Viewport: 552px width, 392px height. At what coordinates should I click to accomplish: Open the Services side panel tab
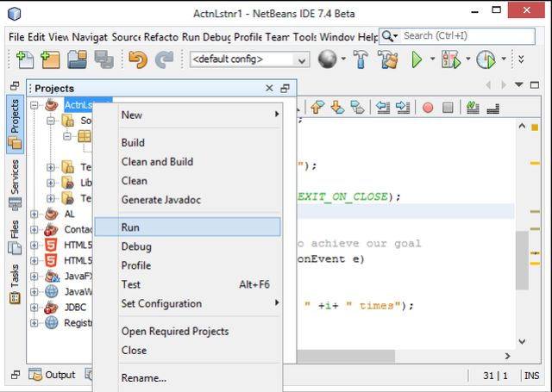(x=15, y=184)
